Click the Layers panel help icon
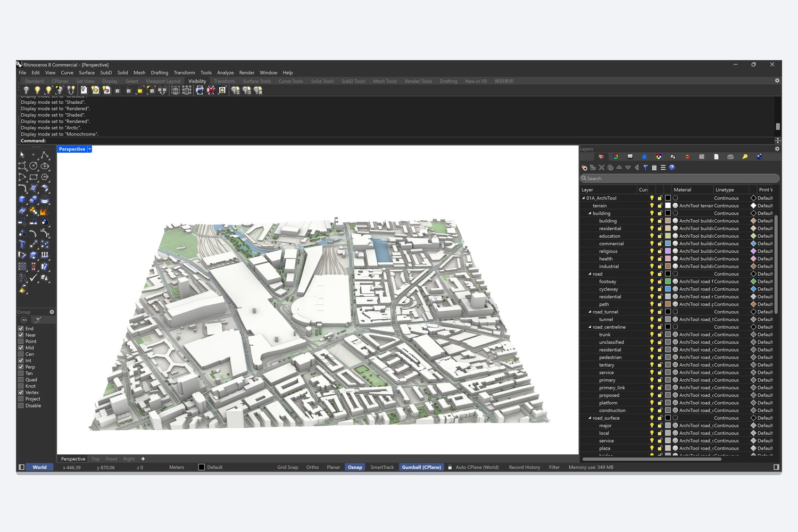Image resolution: width=798 pixels, height=532 pixels. 672,168
